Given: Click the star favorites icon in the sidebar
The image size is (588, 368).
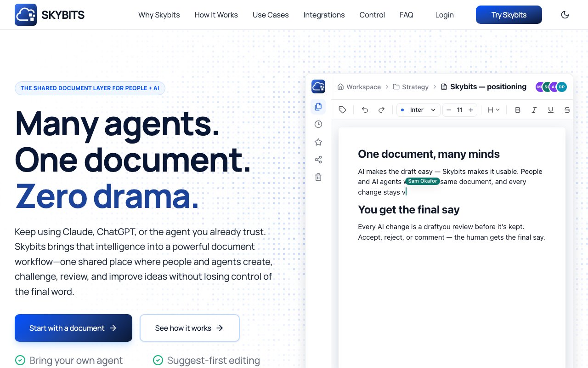Looking at the screenshot, I should 318,142.
